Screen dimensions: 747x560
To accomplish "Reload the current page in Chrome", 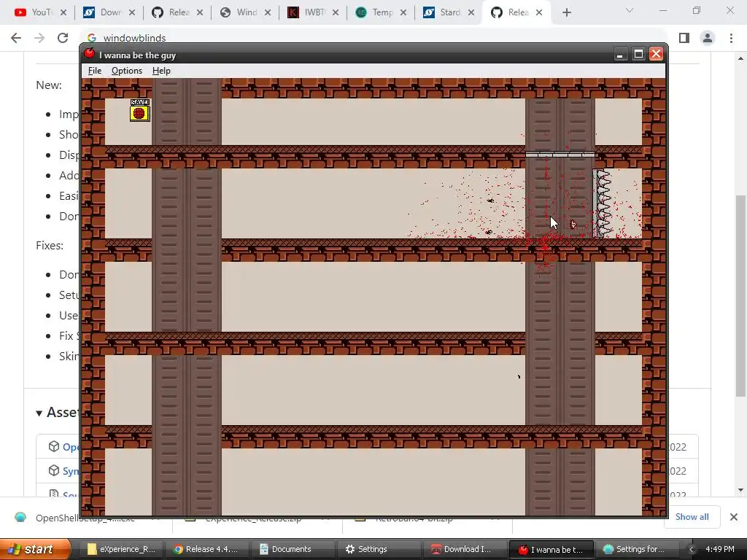I will tap(63, 38).
